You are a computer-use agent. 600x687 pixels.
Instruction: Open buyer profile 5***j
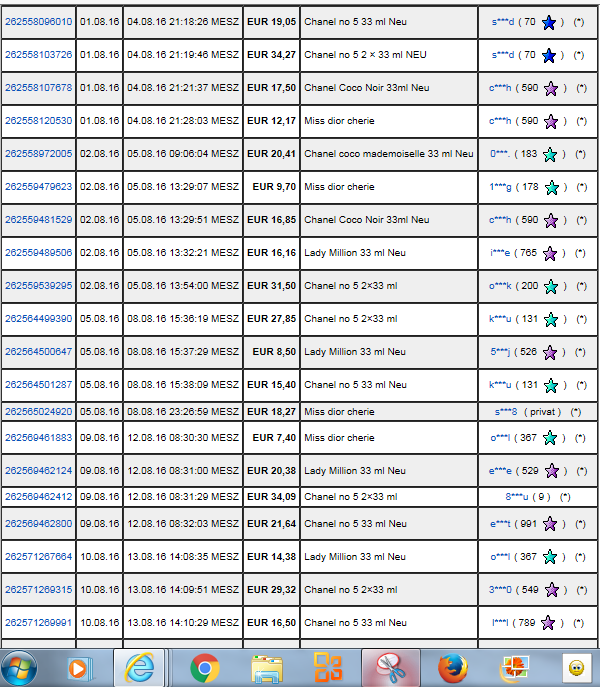pos(500,352)
